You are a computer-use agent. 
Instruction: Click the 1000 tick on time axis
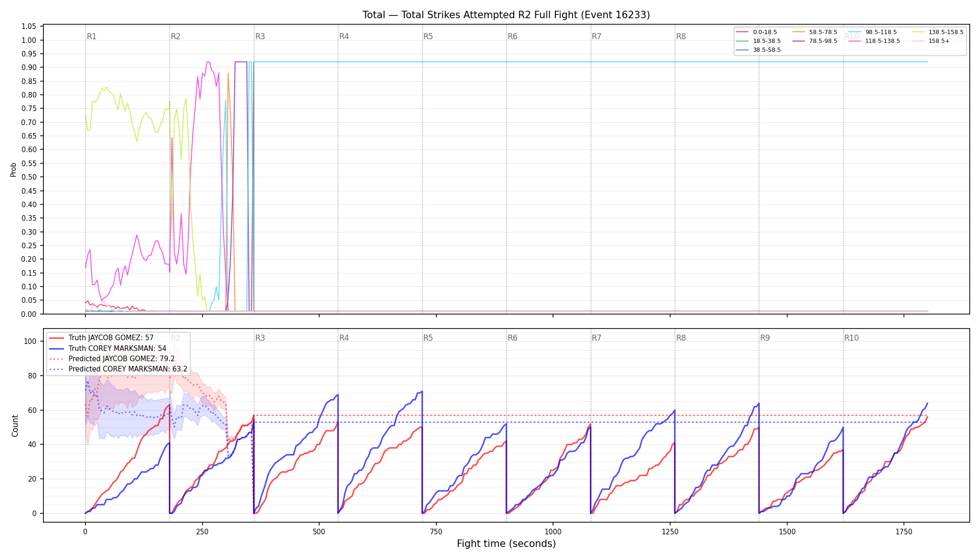pyautogui.click(x=553, y=532)
